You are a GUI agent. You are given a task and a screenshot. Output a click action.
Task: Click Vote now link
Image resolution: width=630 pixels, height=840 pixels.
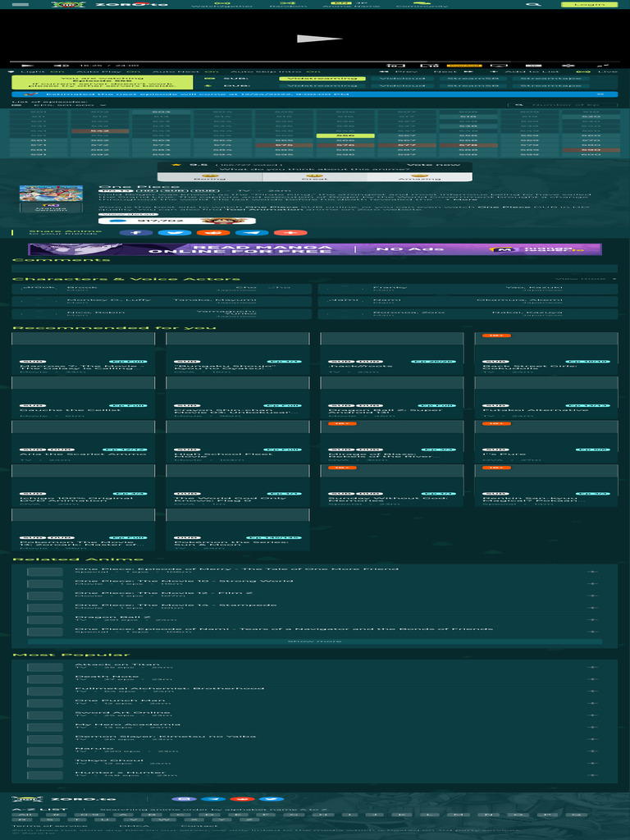433,165
